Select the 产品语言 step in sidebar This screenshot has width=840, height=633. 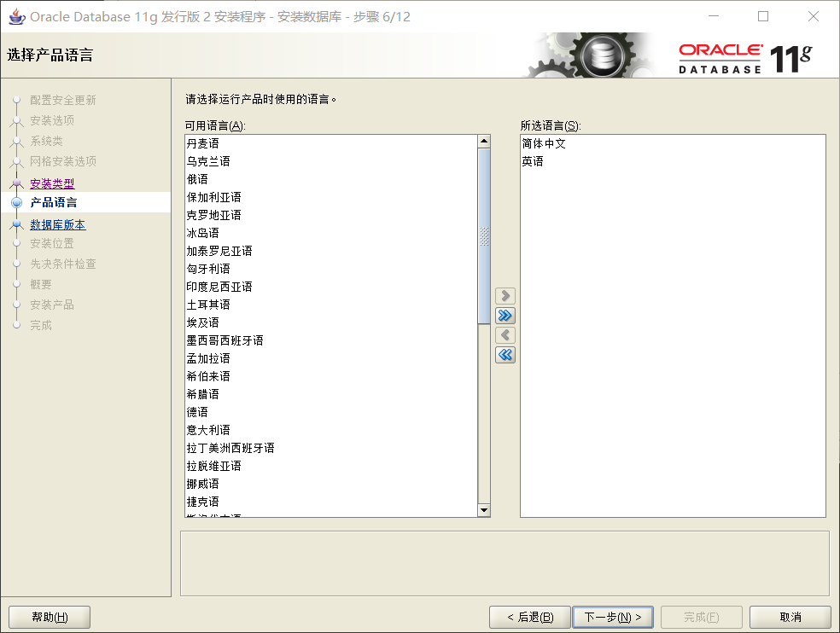pyautogui.click(x=54, y=202)
